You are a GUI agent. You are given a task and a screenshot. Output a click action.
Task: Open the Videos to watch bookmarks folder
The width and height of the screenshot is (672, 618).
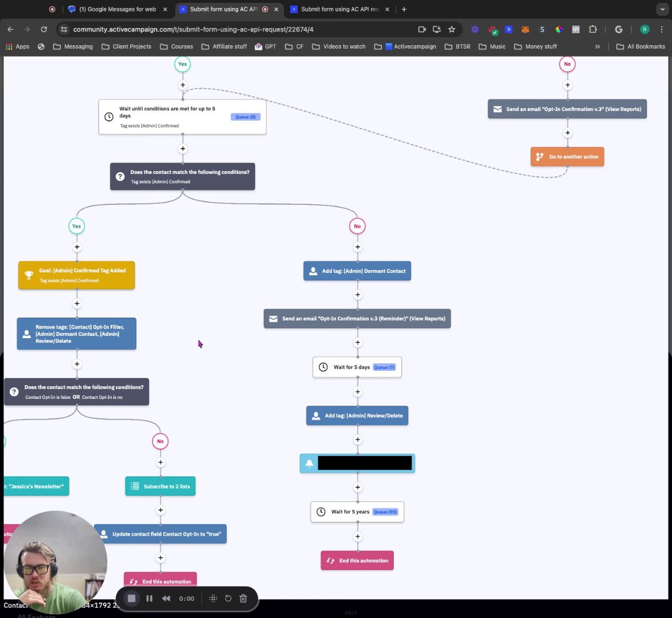click(x=339, y=46)
